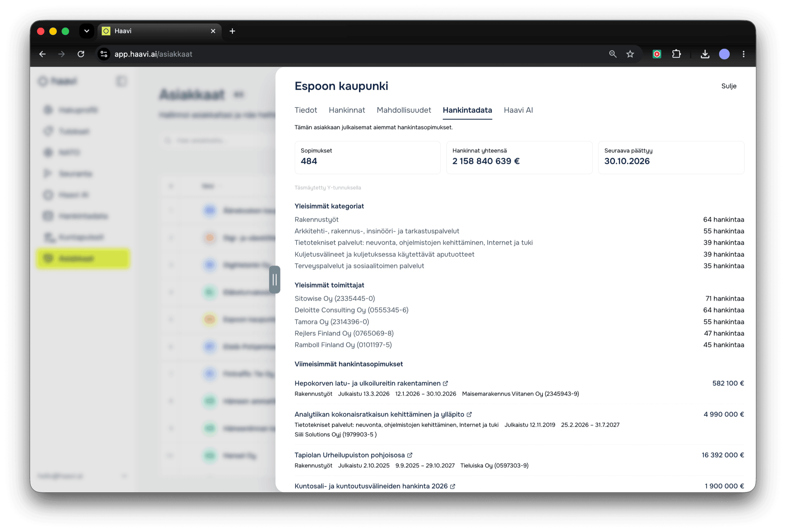Open the Extensions puzzle menu
This screenshot has width=786, height=532.
pos(676,54)
